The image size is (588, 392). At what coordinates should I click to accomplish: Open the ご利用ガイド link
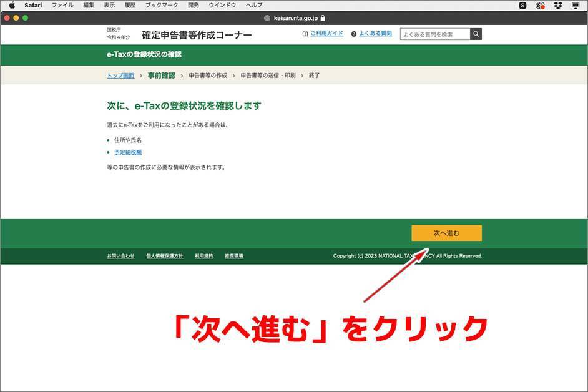[326, 34]
